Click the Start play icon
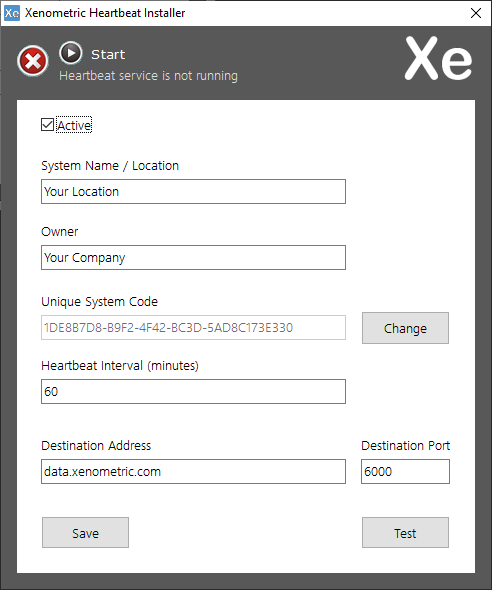This screenshot has width=492, height=590. (x=71, y=53)
